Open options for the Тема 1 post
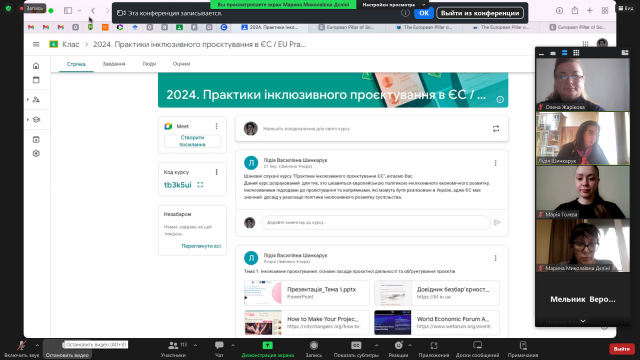 pyautogui.click(x=496, y=258)
